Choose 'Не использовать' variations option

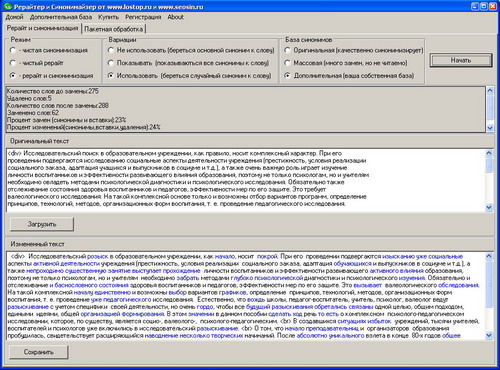click(111, 50)
